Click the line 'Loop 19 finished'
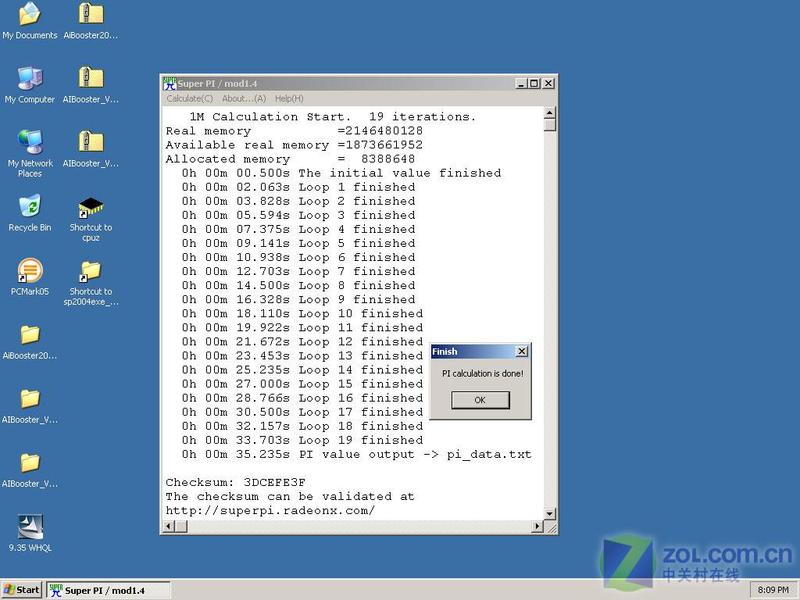The width and height of the screenshot is (800, 600). coord(302,440)
